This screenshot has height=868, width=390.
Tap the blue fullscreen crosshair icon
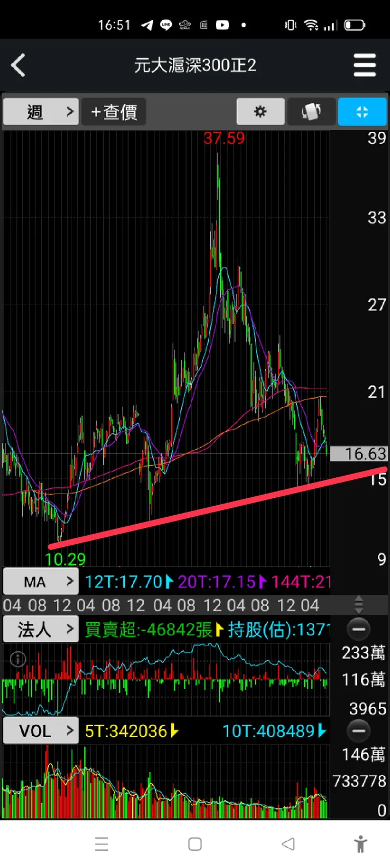(x=362, y=112)
